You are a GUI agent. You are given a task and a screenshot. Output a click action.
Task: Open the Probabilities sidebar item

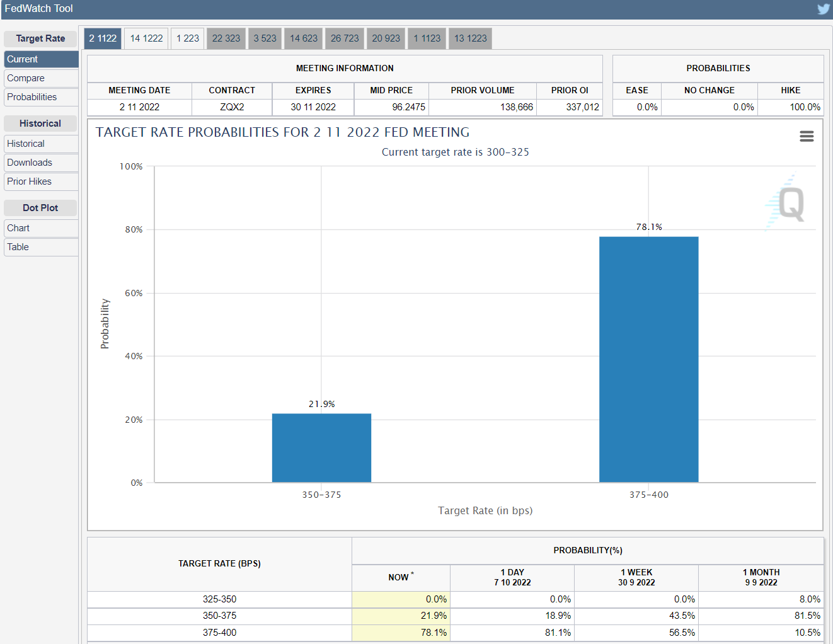[x=41, y=97]
